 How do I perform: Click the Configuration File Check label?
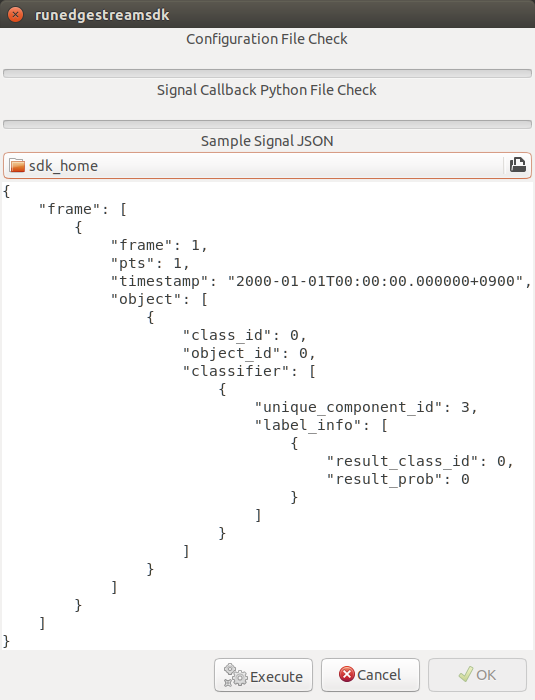pyautogui.click(x=267, y=39)
